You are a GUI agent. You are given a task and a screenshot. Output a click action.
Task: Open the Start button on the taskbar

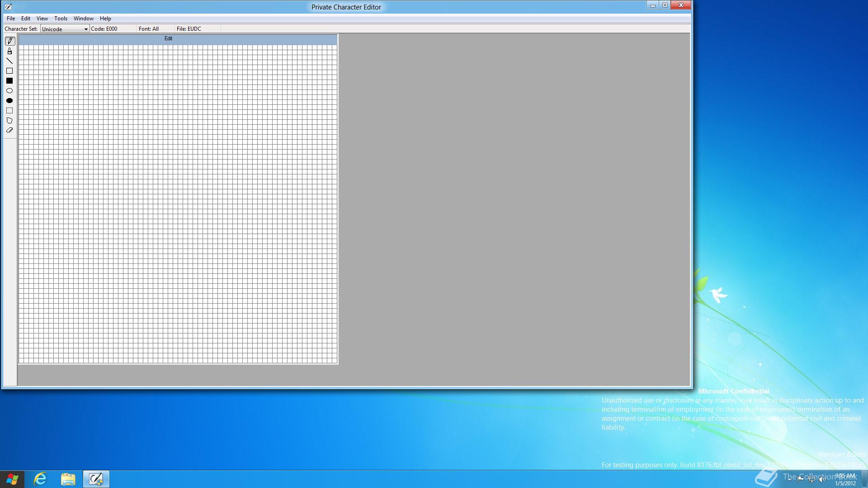pyautogui.click(x=12, y=479)
